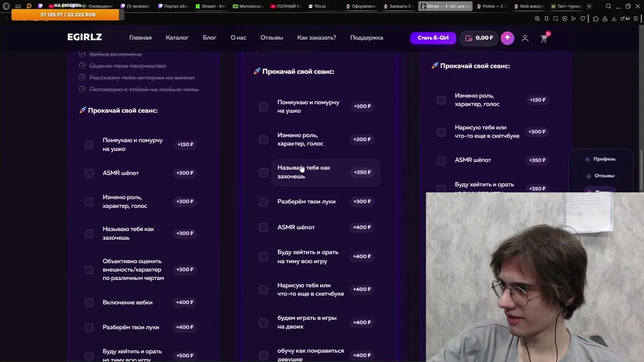644x362 pixels.
Task: Check 'обучу как понравиться девушке' option
Action: click(264, 355)
